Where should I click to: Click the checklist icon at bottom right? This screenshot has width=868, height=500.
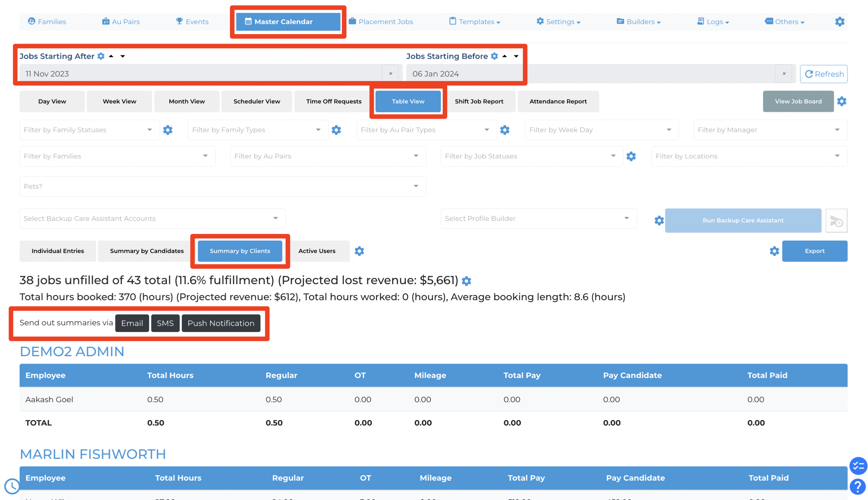(x=858, y=466)
